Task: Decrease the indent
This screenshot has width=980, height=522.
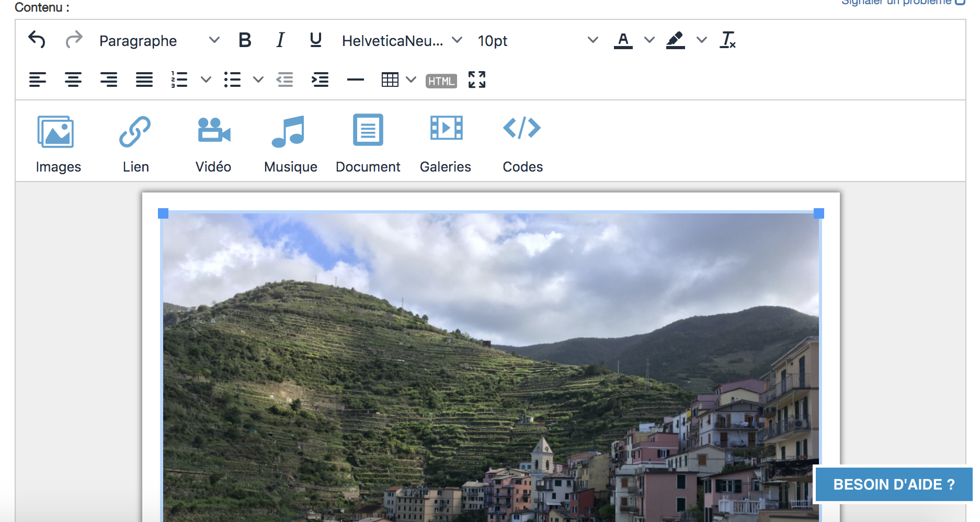Action: pyautogui.click(x=284, y=80)
